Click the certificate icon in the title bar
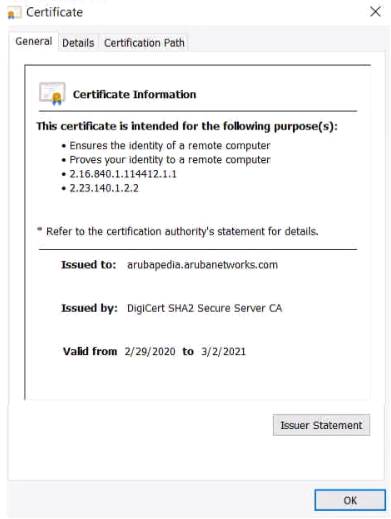This screenshot has width=391, height=519. pos(14,13)
